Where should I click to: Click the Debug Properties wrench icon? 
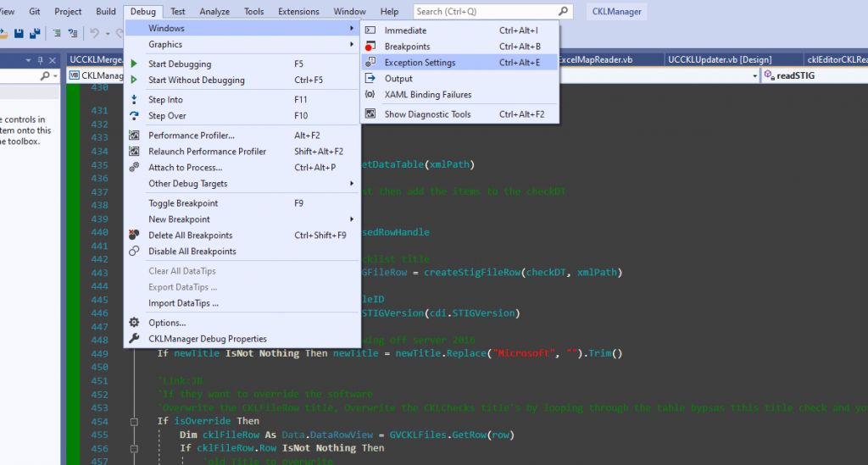pyautogui.click(x=134, y=339)
